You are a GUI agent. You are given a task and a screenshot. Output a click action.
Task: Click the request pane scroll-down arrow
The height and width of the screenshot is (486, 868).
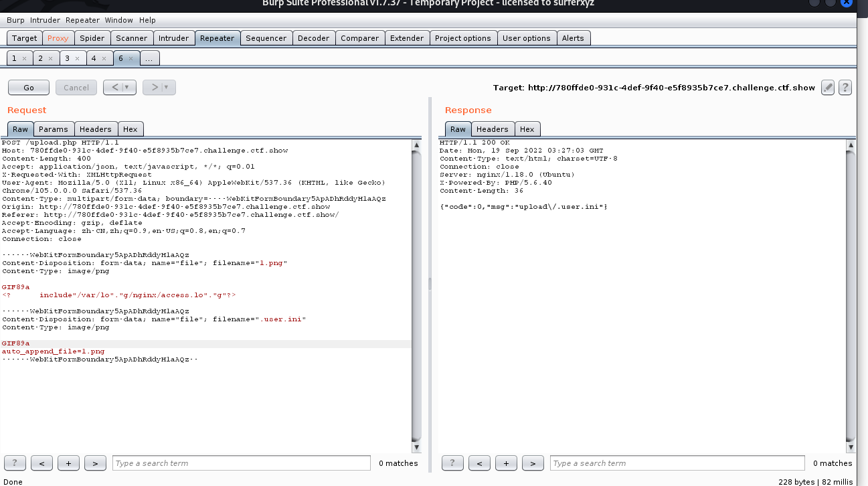[417, 447]
